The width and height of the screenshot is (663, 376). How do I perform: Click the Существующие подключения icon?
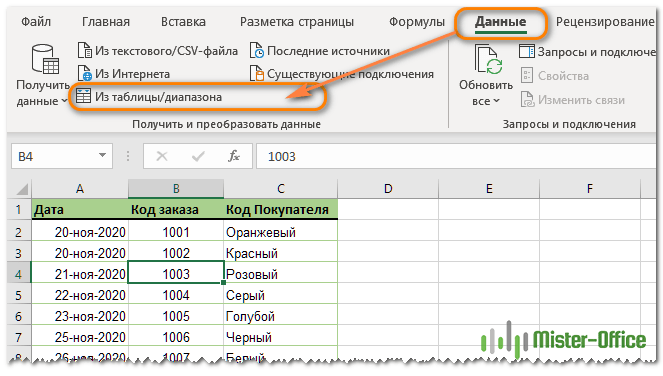pos(257,74)
